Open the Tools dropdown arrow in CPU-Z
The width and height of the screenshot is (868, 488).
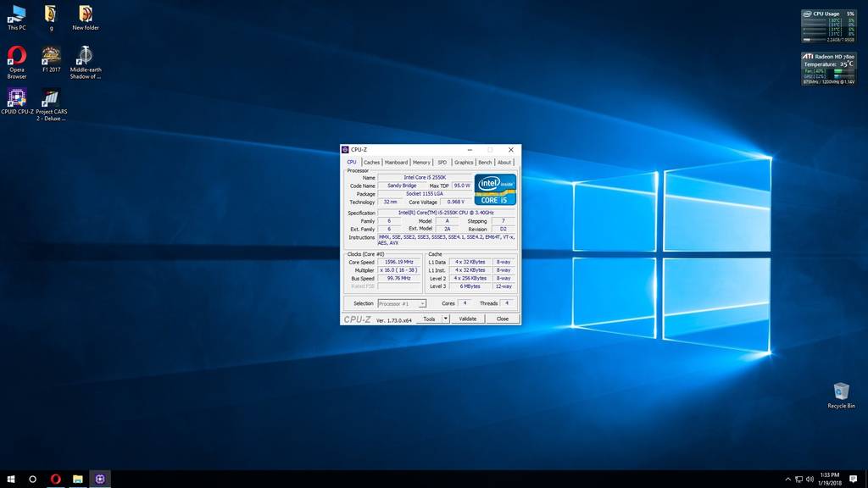point(445,319)
